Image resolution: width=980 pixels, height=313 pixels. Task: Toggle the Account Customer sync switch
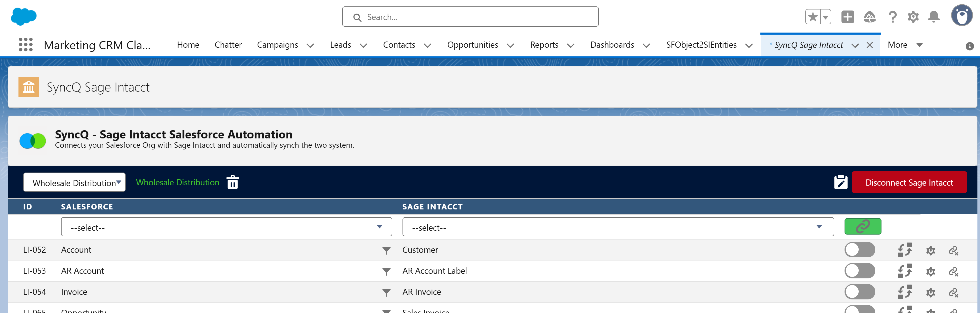pyautogui.click(x=860, y=250)
